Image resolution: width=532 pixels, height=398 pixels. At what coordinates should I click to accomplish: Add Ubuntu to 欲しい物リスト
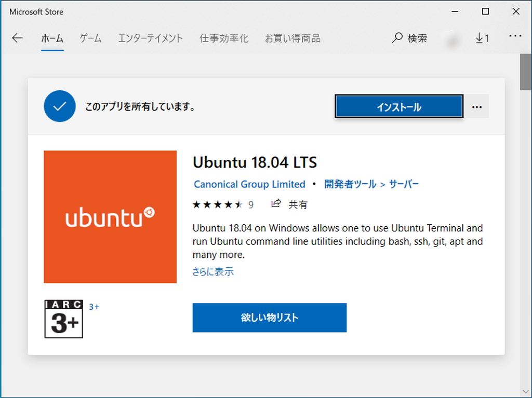pos(269,318)
